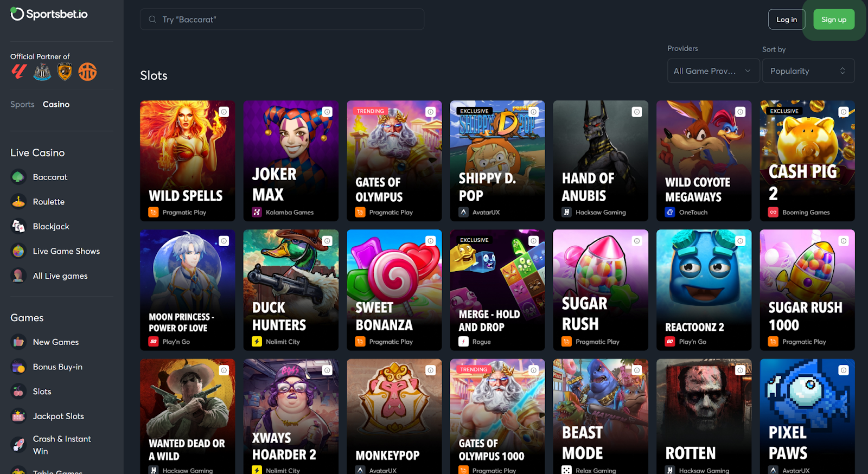Switch to the Sports tab

(x=22, y=104)
